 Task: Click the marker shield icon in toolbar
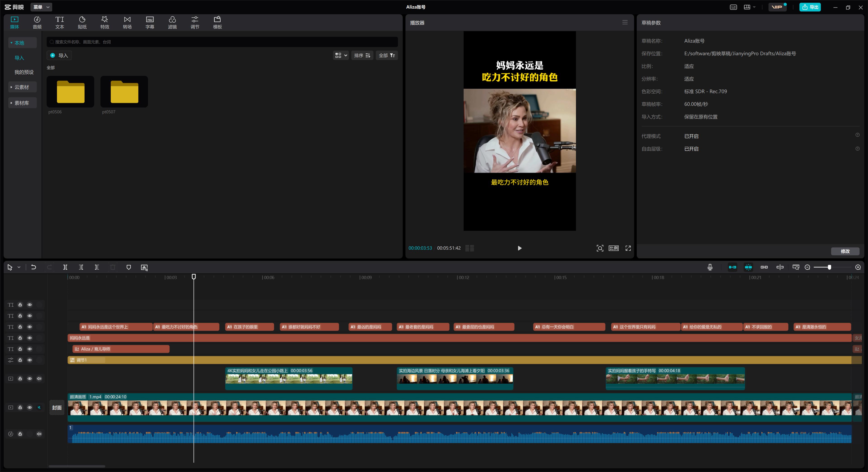coord(128,267)
